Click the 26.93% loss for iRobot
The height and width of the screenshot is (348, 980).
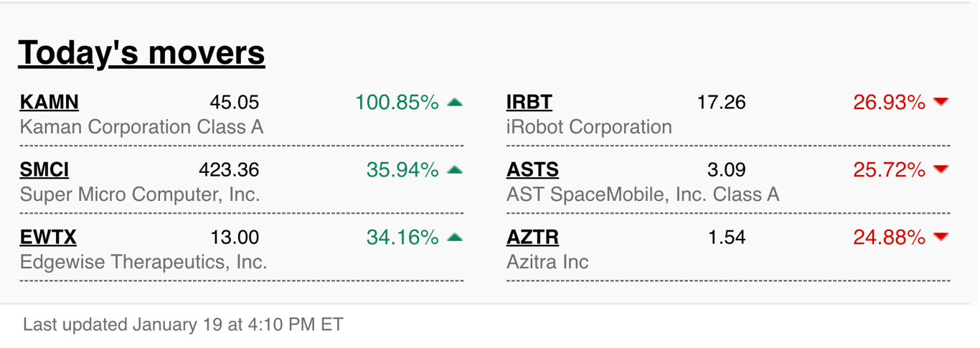[889, 103]
